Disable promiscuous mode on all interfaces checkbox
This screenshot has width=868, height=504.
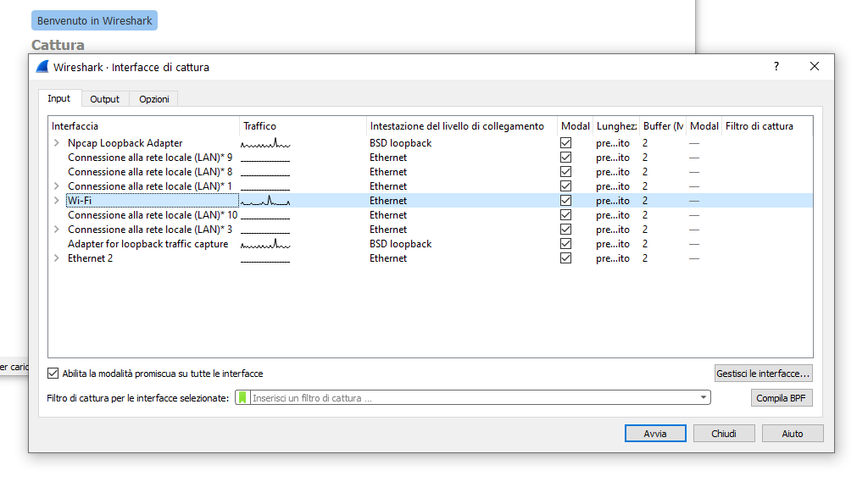[53, 374]
